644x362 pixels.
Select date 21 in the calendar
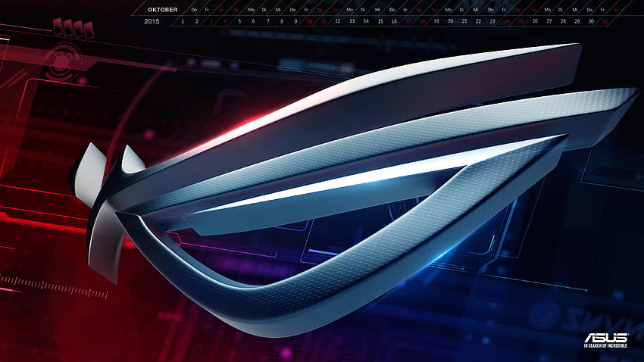pos(464,21)
